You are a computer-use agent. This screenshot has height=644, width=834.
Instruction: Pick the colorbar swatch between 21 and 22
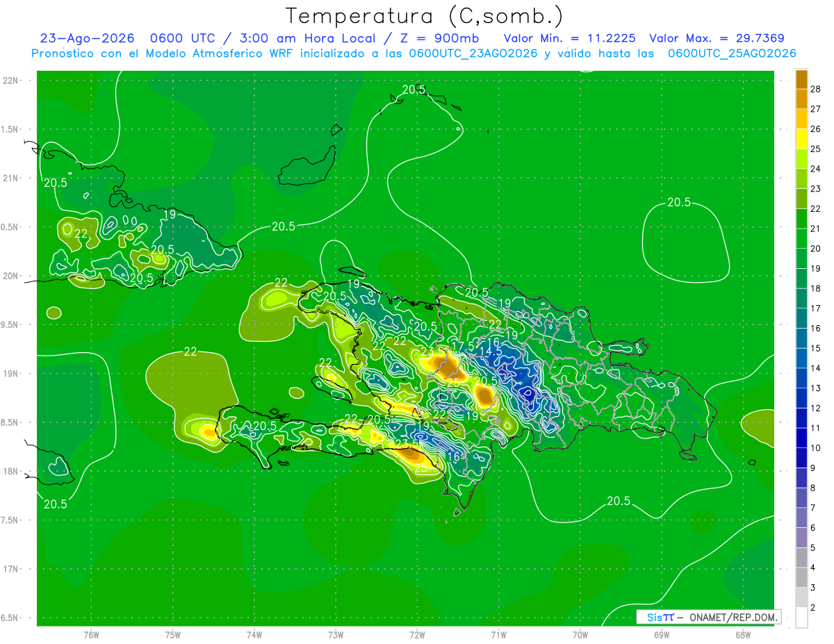click(x=801, y=218)
